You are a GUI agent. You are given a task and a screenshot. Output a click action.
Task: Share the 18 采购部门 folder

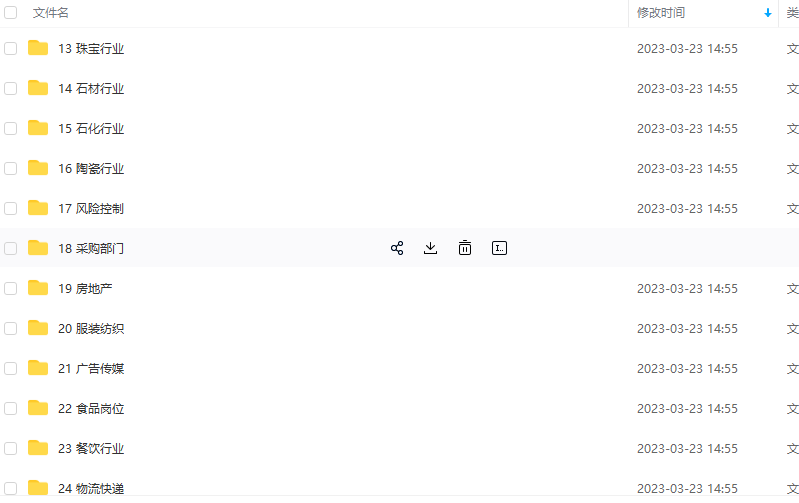[397, 248]
